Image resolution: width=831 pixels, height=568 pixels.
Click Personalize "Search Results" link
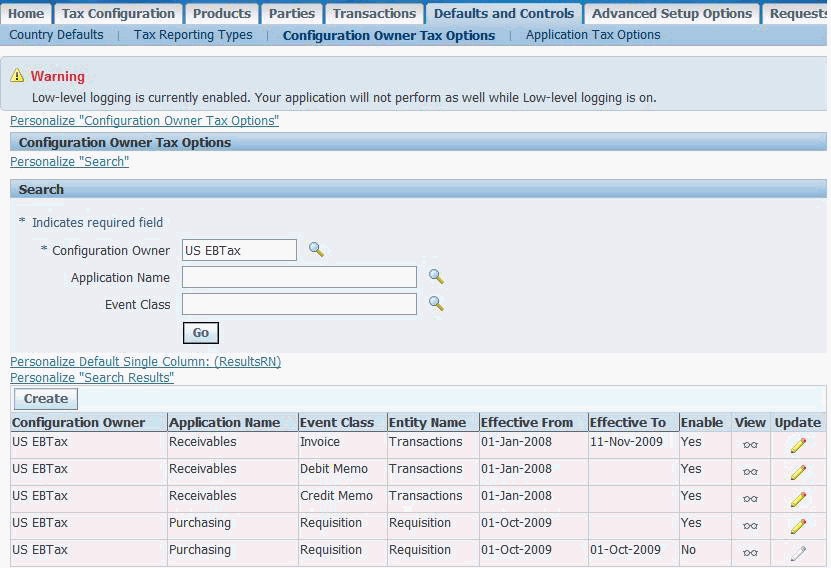pos(92,377)
